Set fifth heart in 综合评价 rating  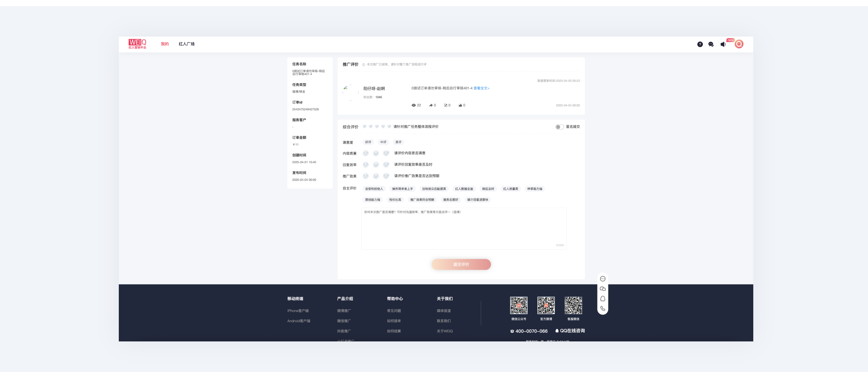point(389,127)
